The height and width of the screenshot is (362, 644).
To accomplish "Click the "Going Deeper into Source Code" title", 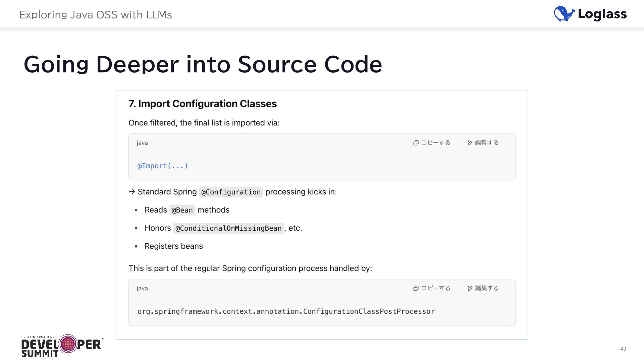I will [203, 64].
